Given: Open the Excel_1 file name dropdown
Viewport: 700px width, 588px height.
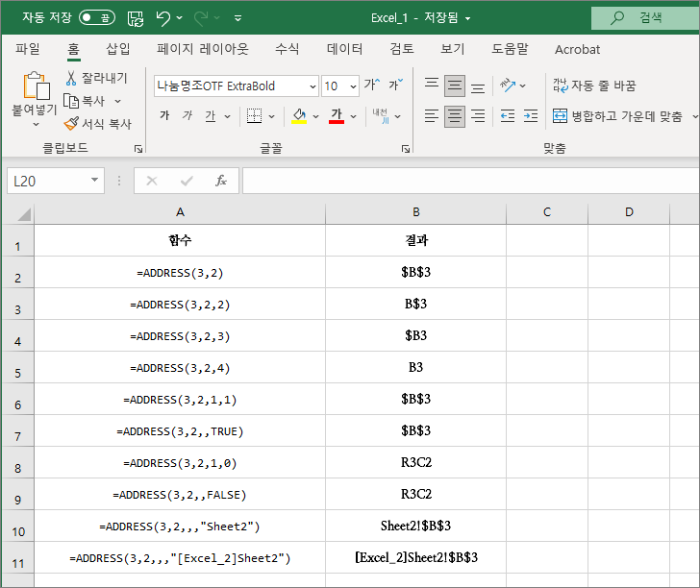Looking at the screenshot, I should tap(468, 19).
